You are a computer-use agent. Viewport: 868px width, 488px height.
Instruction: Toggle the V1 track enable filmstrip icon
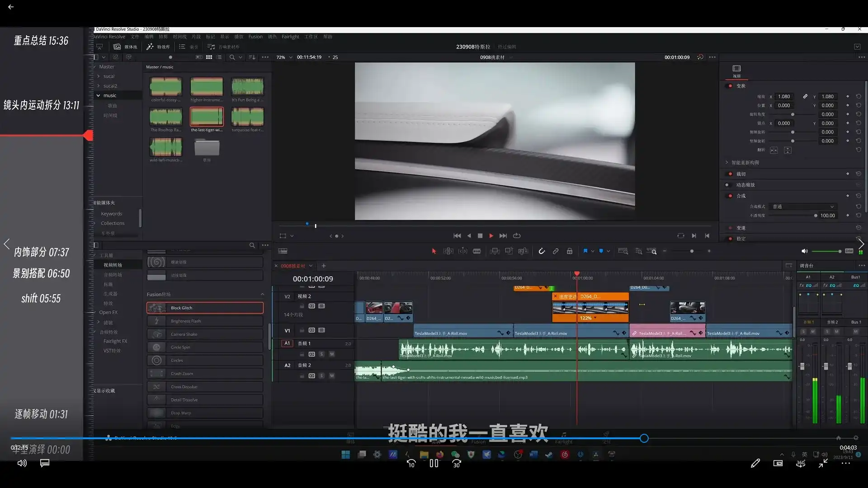coord(321,330)
